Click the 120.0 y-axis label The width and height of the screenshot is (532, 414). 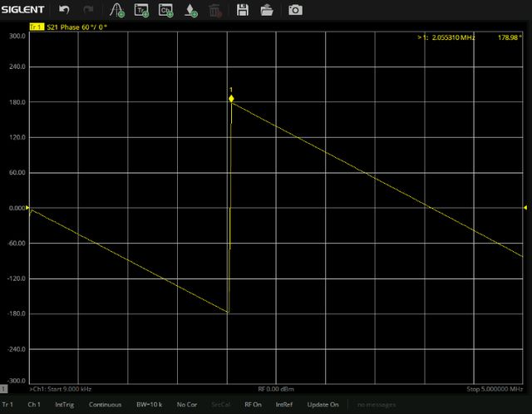[x=17, y=137]
